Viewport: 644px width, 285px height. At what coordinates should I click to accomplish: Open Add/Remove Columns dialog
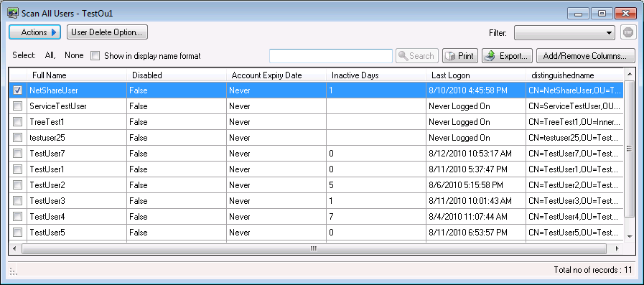click(x=586, y=56)
